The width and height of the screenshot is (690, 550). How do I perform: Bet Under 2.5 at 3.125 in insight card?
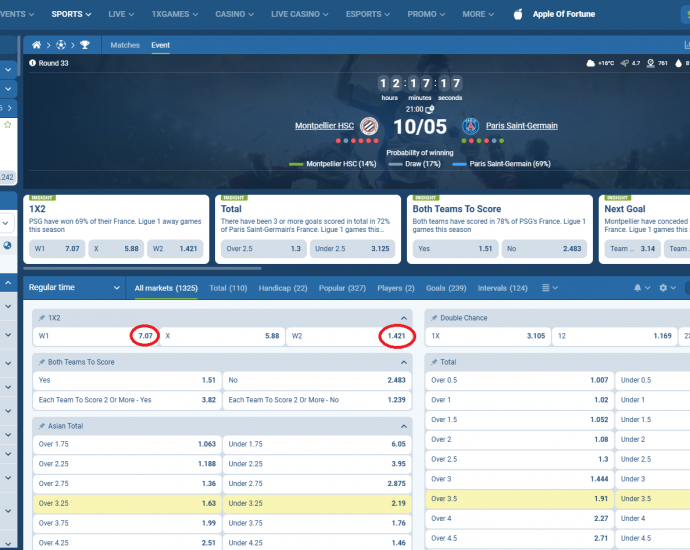(352, 249)
